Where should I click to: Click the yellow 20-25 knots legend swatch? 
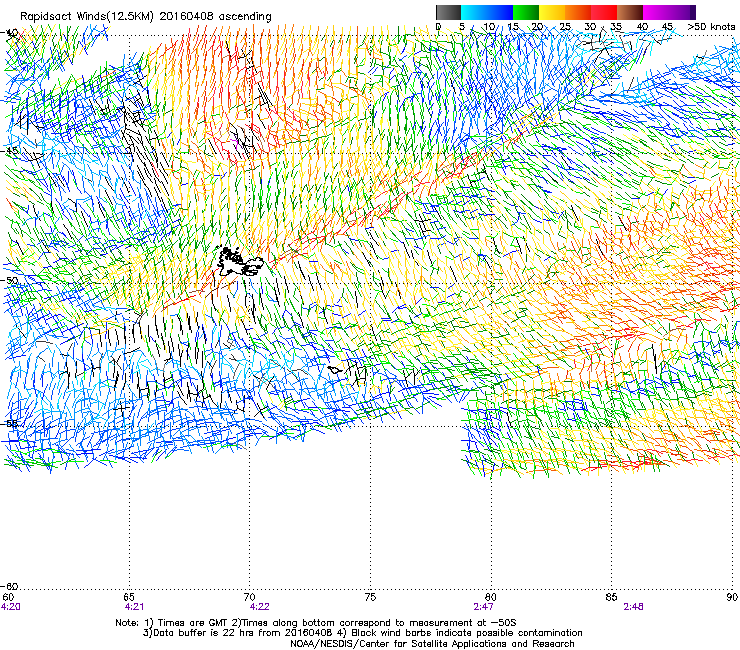click(552, 12)
